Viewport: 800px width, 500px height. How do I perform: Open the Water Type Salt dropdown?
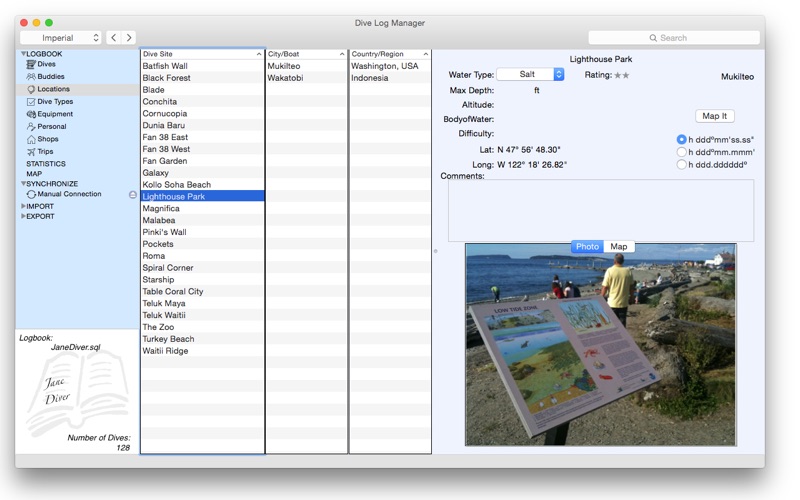[530, 74]
